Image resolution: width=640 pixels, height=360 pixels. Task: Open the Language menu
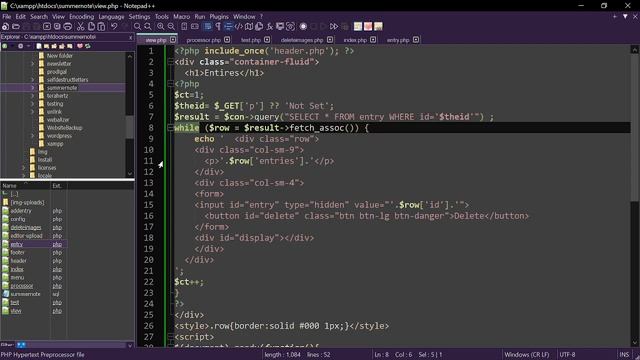click(111, 17)
